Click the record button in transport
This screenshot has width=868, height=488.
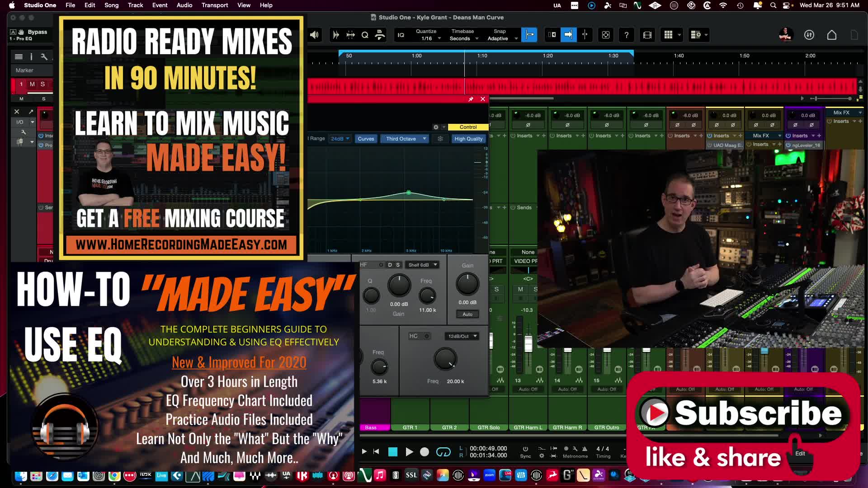(425, 452)
